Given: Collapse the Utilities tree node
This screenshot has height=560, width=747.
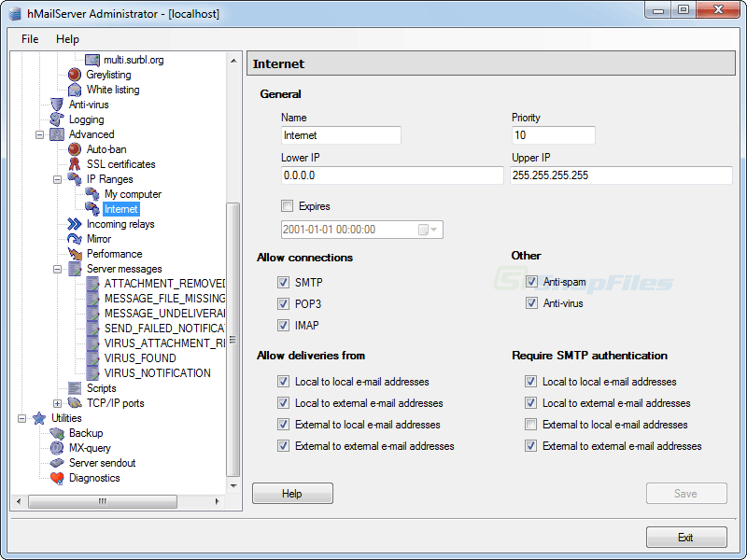Looking at the screenshot, I should [x=21, y=418].
